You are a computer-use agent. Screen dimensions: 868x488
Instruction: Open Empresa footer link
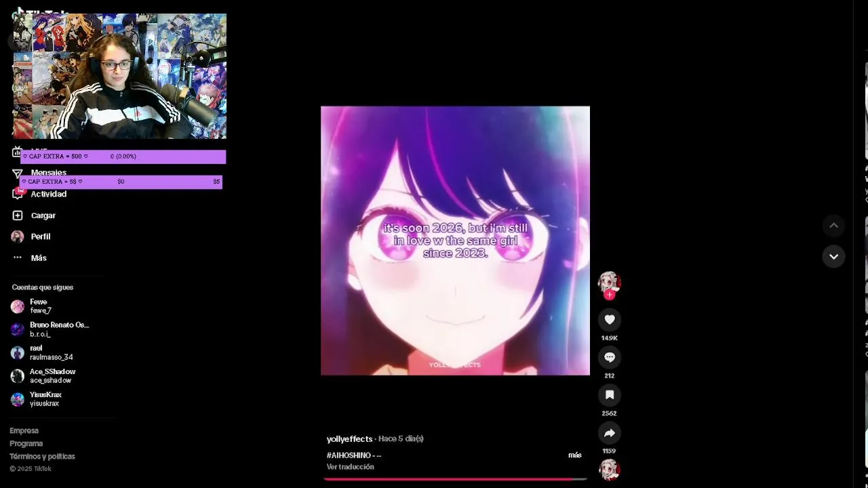(x=24, y=431)
